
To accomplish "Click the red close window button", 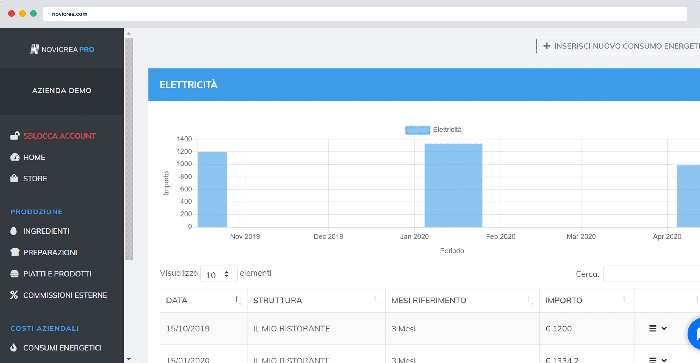I will point(12,13).
